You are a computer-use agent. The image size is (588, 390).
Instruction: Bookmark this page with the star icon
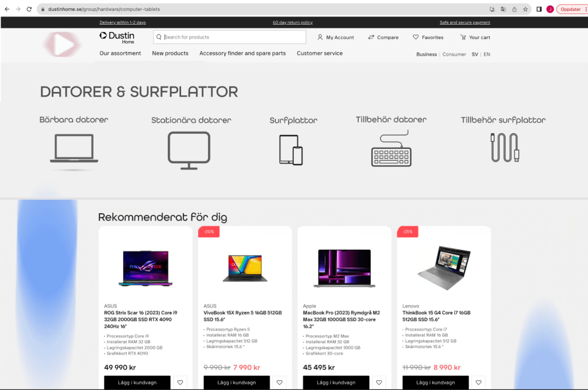pos(525,9)
